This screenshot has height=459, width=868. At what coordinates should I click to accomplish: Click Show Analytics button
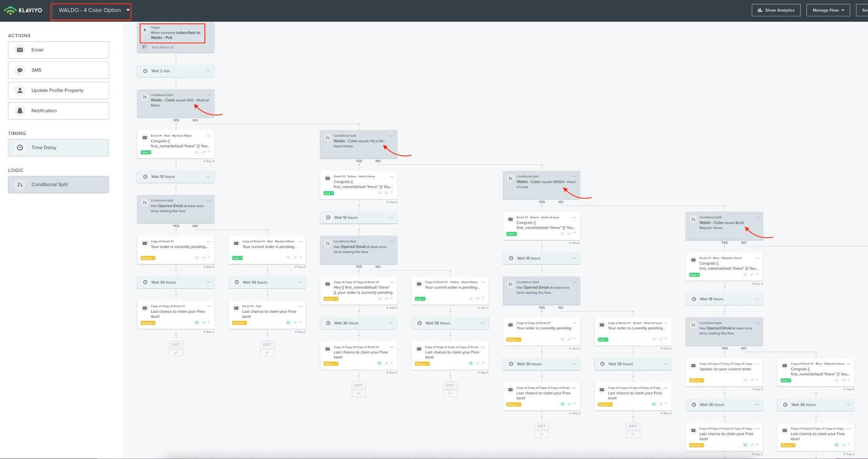[x=776, y=10]
